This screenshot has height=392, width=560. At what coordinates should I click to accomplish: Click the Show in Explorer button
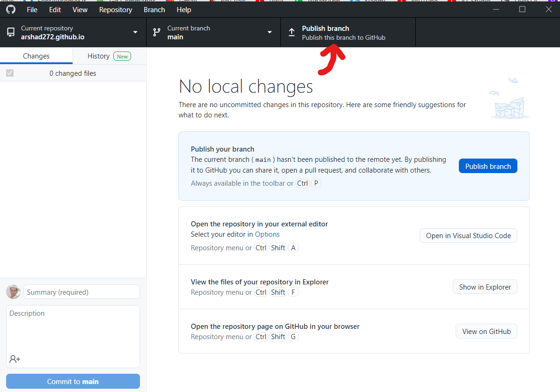point(485,287)
